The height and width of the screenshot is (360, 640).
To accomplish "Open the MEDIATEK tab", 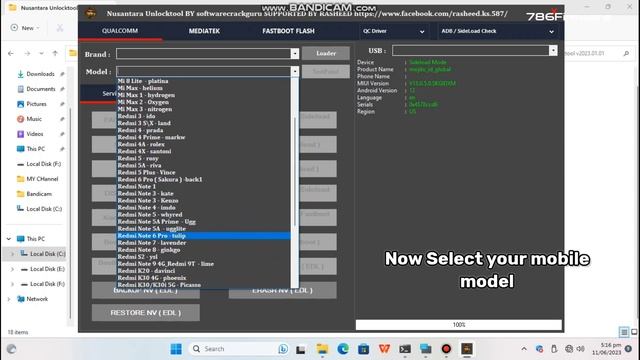I will coord(204,31).
